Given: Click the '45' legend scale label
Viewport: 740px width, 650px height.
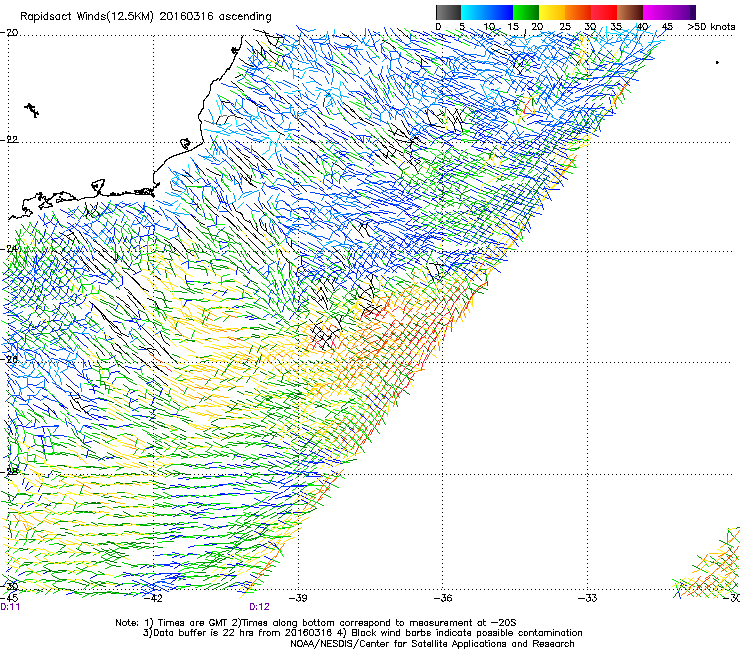Looking at the screenshot, I should [667, 27].
